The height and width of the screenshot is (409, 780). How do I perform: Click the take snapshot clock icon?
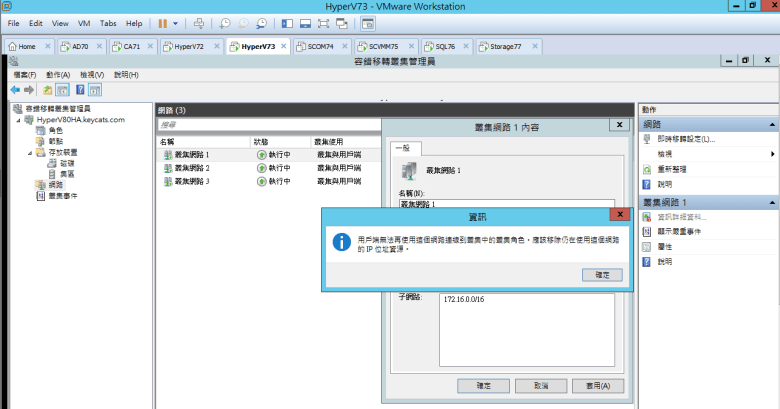coord(225,22)
